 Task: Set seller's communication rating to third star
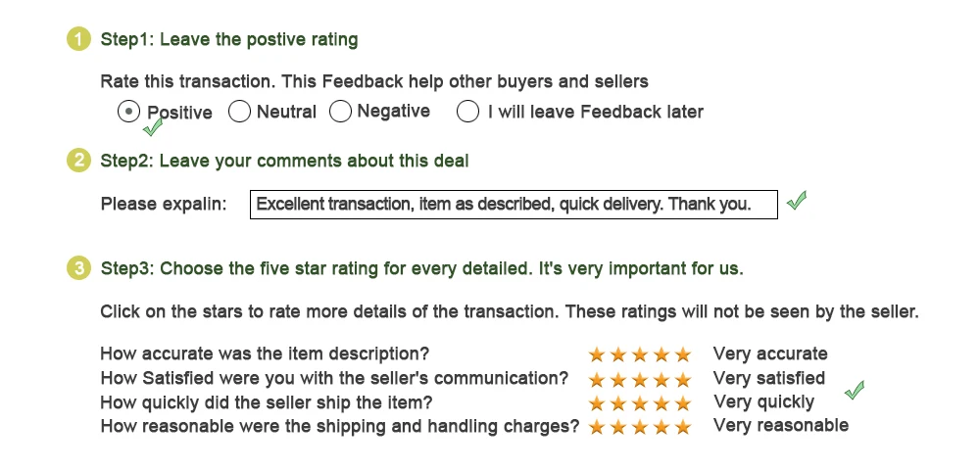click(x=640, y=379)
